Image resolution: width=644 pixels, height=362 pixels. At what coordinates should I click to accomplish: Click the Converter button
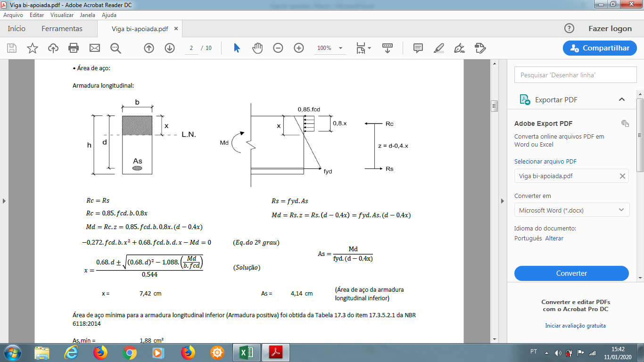[571, 273]
